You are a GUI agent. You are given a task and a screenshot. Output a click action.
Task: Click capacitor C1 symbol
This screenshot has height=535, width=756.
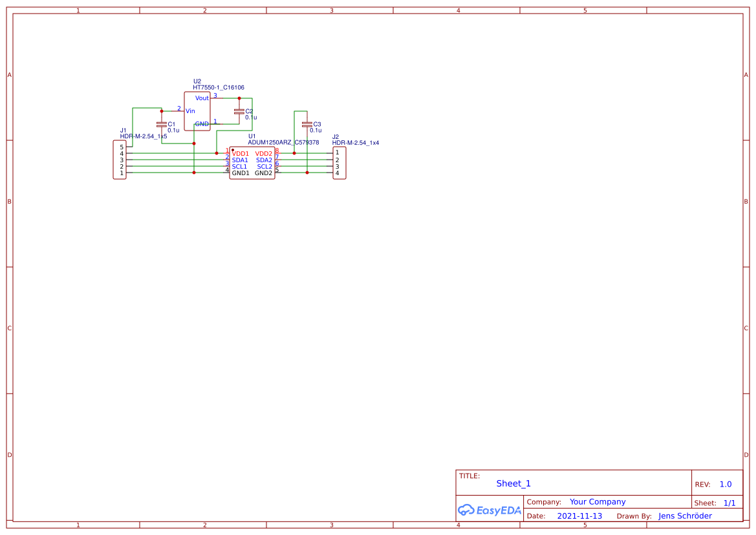point(160,124)
